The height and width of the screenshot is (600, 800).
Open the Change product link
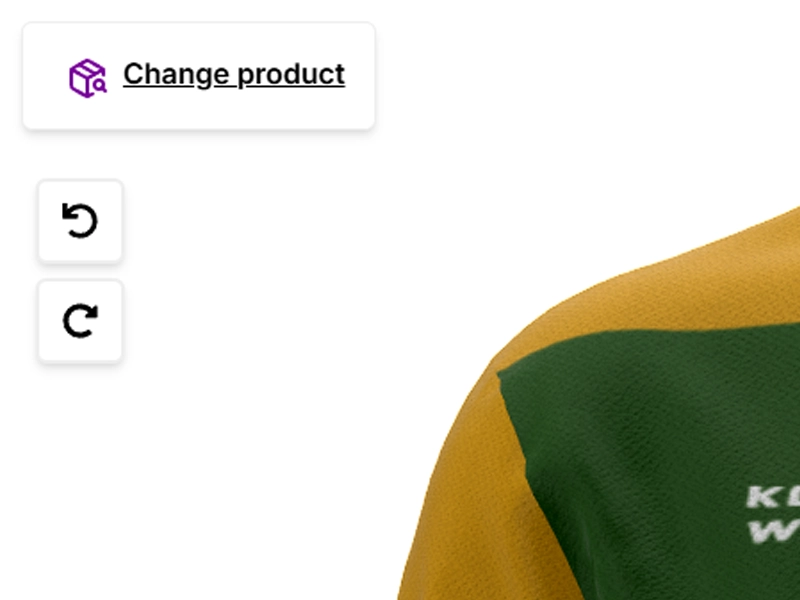point(234,74)
